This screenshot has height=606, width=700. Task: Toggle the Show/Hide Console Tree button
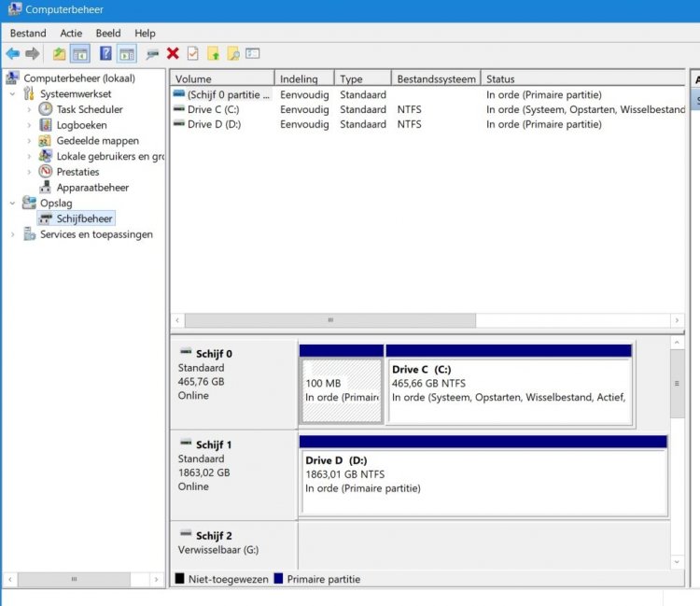tap(80, 54)
